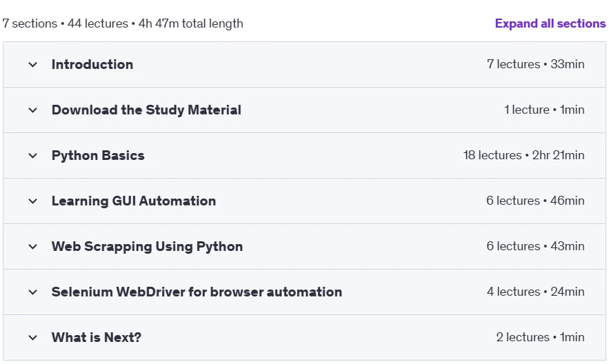Open Selenium WebDriver for browser automation title
609x364 pixels.
[x=197, y=292]
